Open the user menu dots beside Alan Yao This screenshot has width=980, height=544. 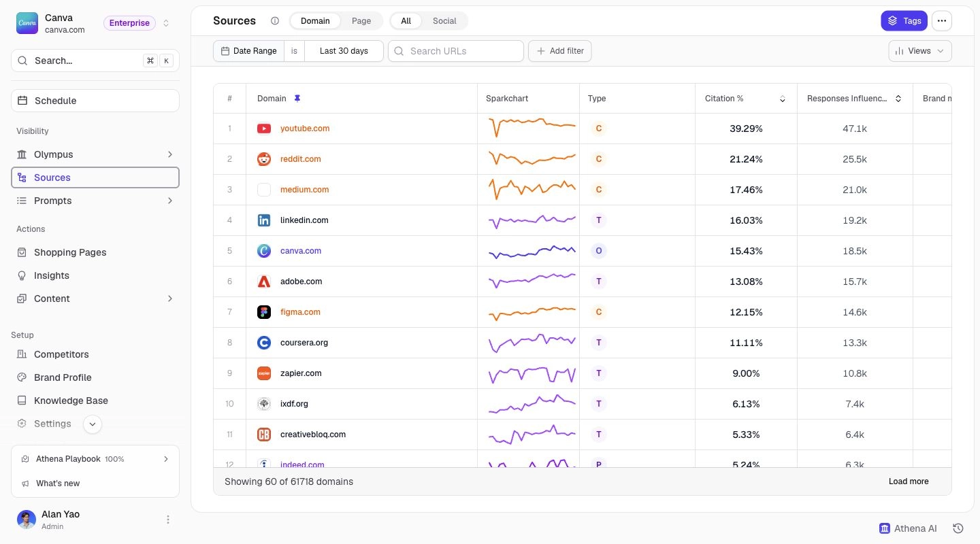point(168,520)
